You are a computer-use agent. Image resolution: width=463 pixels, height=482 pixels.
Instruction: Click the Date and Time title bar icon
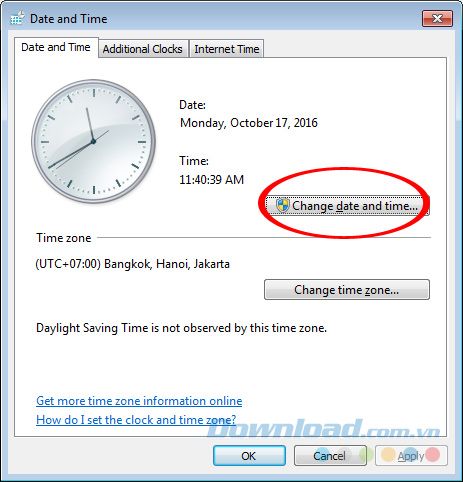click(17, 18)
